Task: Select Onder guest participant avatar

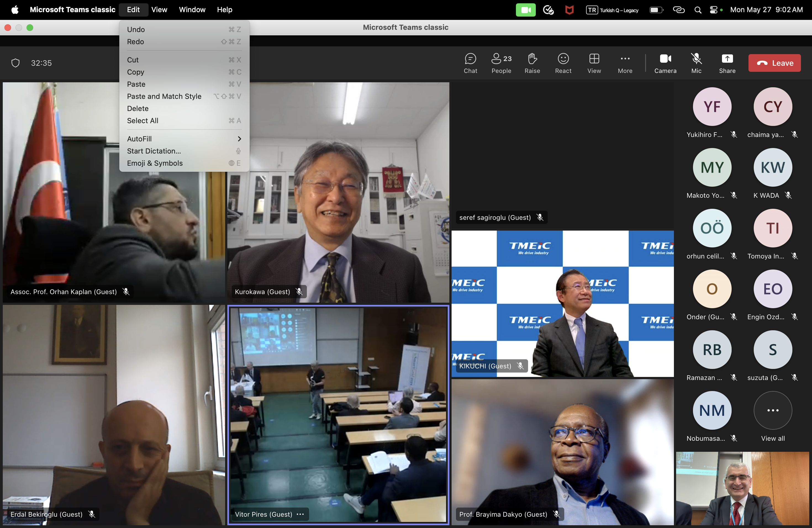Action: [712, 289]
